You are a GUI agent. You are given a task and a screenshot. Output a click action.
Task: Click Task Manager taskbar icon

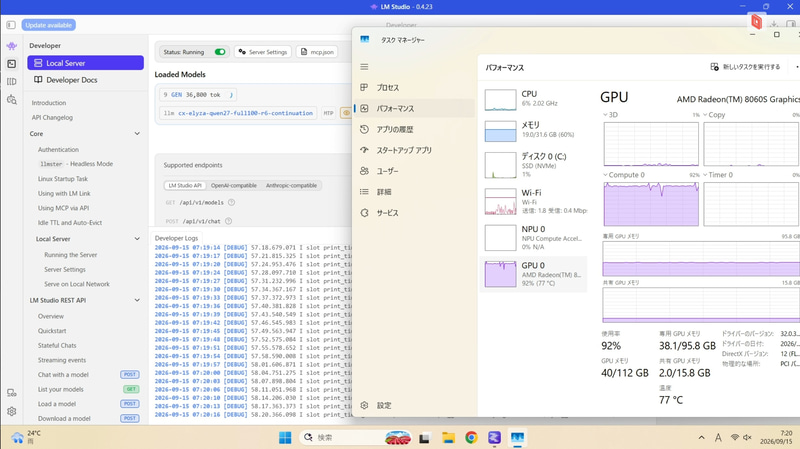[517, 437]
